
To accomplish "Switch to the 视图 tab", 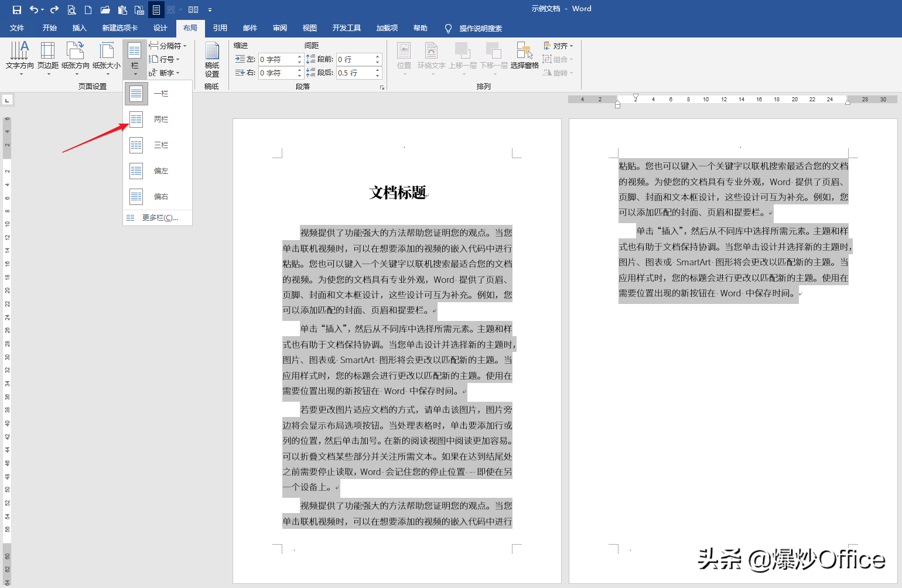I will [x=310, y=28].
